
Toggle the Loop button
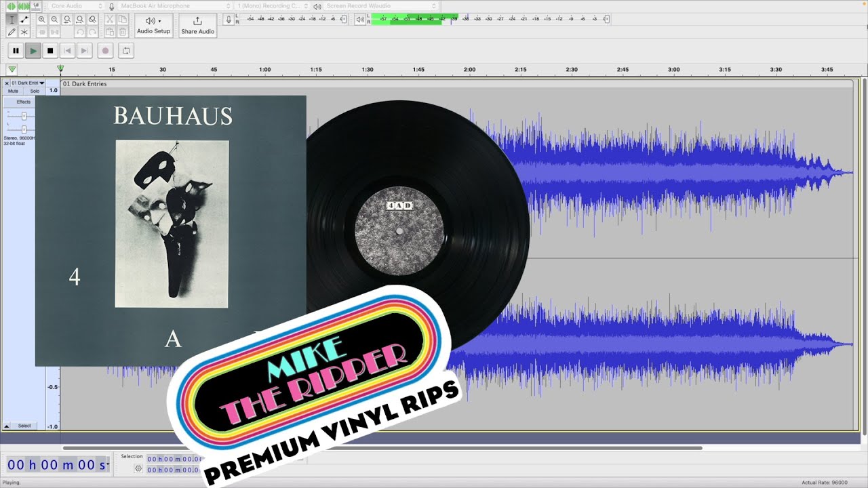(126, 51)
